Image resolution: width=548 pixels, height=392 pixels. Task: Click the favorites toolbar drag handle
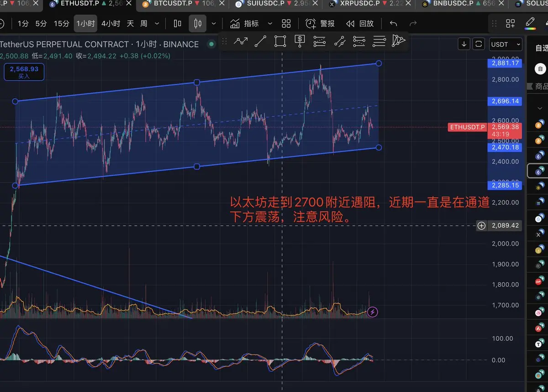pyautogui.click(x=224, y=41)
